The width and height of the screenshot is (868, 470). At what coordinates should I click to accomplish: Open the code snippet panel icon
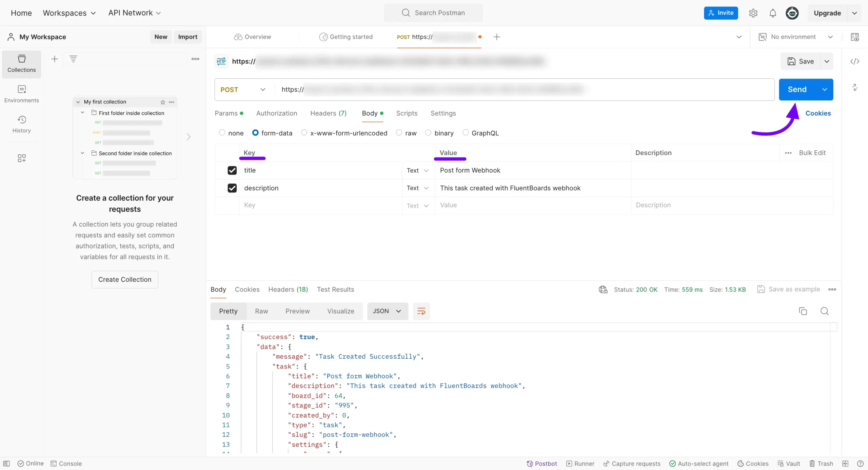[x=855, y=61]
